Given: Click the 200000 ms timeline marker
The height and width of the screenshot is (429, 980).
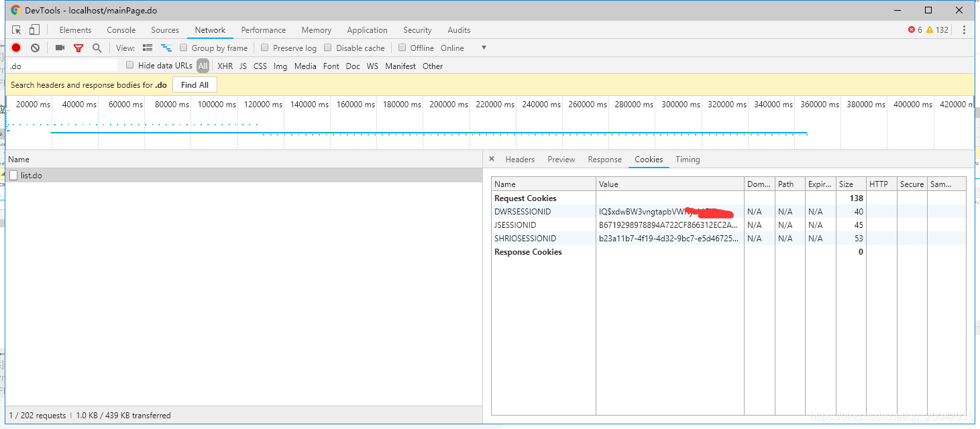Looking at the screenshot, I should (x=449, y=105).
